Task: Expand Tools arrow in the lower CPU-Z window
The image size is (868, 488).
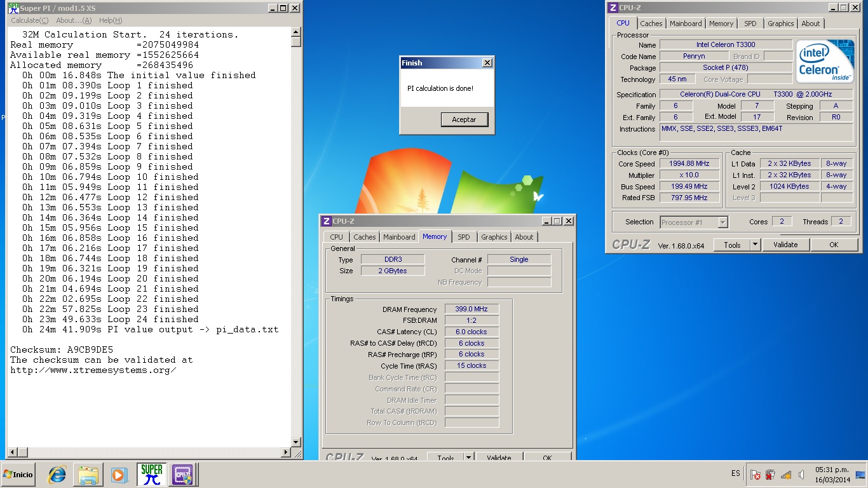Action: [468, 457]
